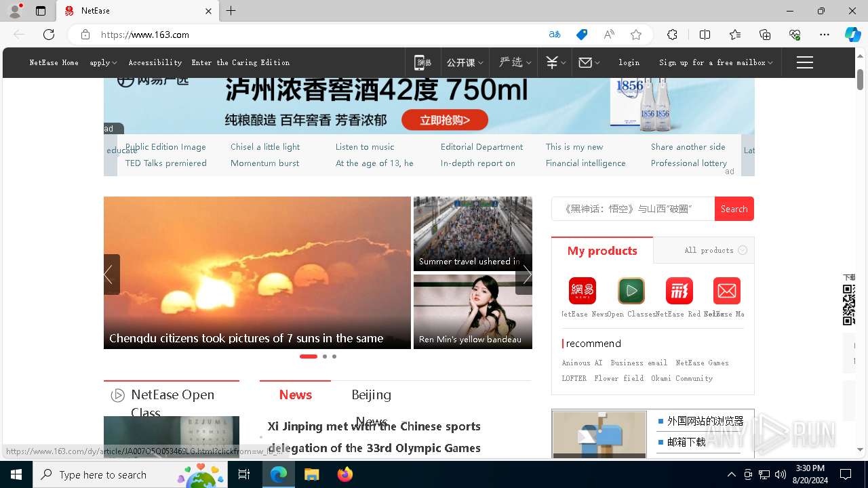Open the browser profile avatar
Viewport: 868px width, 488px height.
point(14,11)
